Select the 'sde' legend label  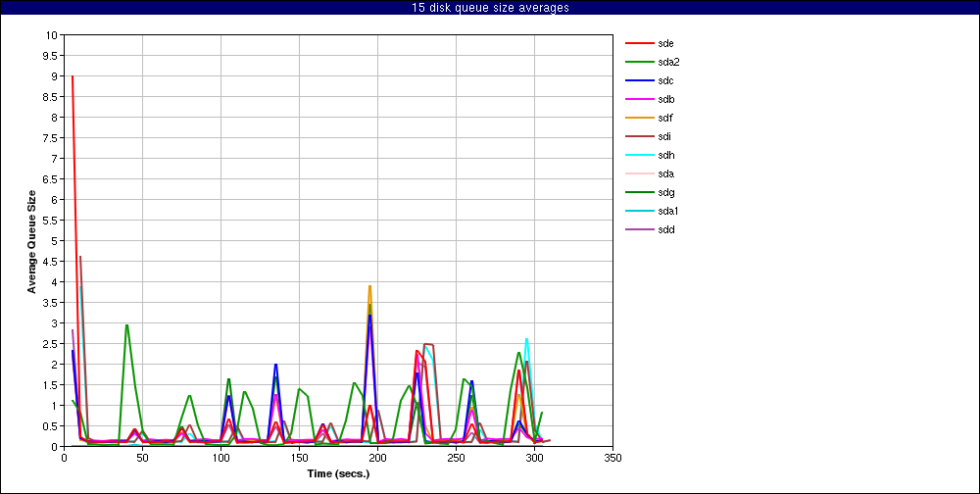click(x=665, y=43)
